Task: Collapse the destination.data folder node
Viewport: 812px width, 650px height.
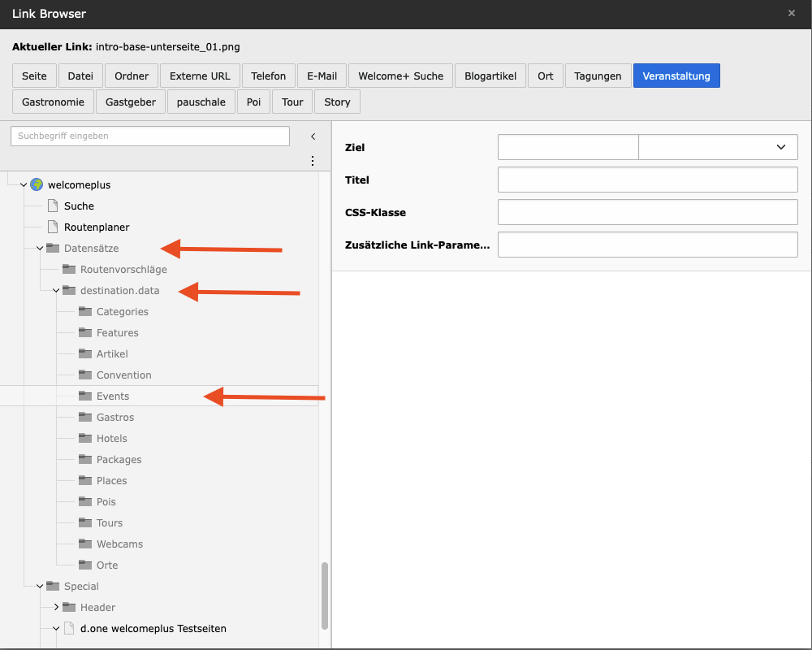Action: pyautogui.click(x=56, y=290)
